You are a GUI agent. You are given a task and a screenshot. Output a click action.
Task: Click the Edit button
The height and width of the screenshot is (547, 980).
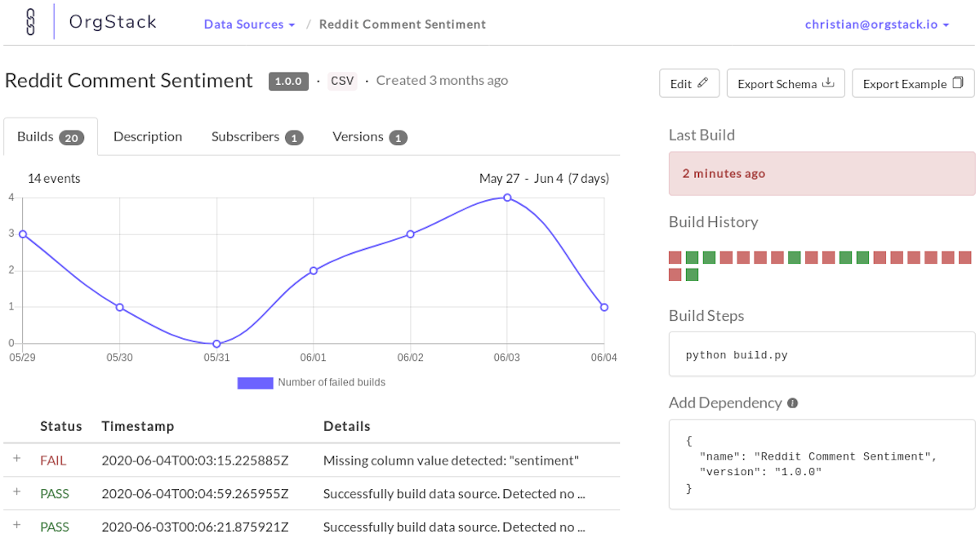(688, 82)
